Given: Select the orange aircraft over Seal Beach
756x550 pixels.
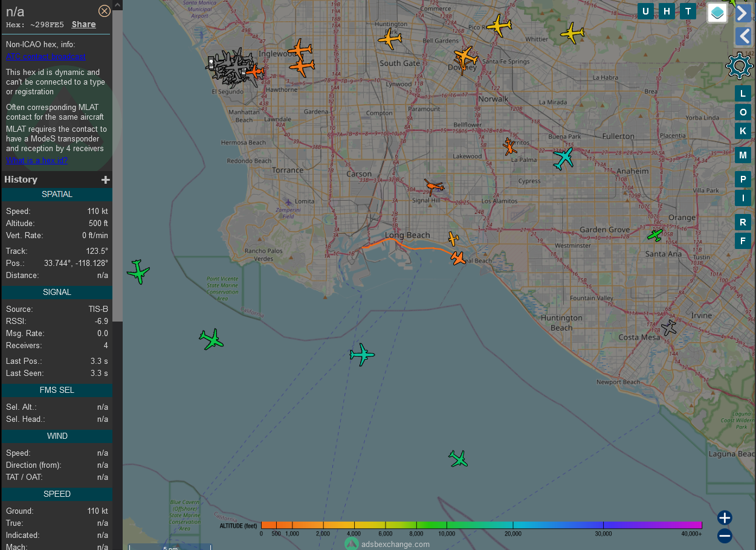Looking at the screenshot, I should (458, 258).
